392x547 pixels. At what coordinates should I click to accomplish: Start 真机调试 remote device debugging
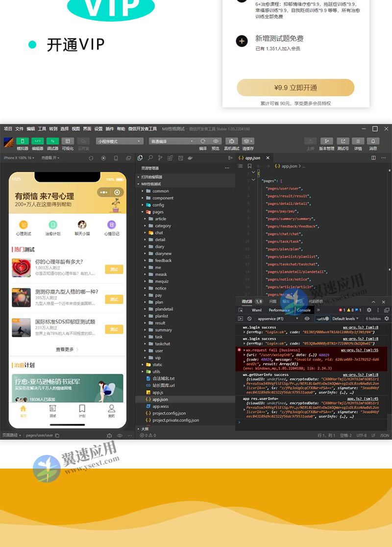(x=232, y=141)
